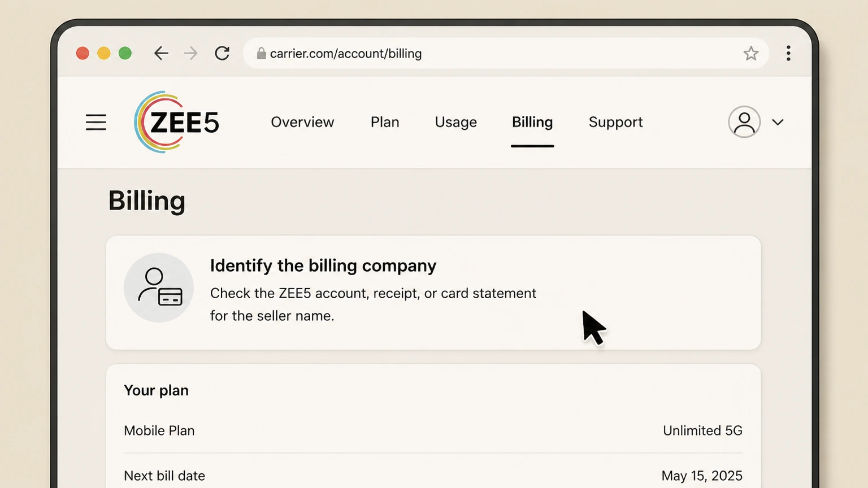
Task: Click the 'Unlimited 5G' value
Action: point(702,430)
